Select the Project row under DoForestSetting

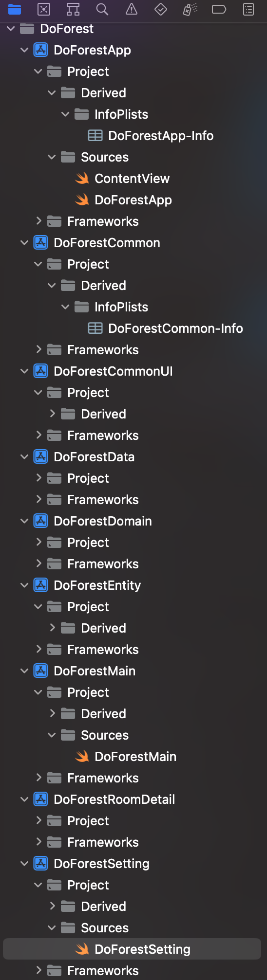coord(133,885)
